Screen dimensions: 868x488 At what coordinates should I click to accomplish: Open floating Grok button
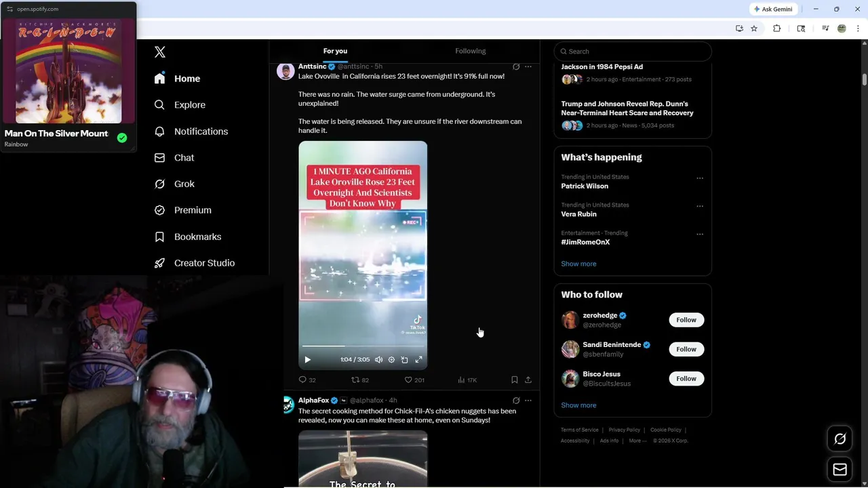point(840,439)
